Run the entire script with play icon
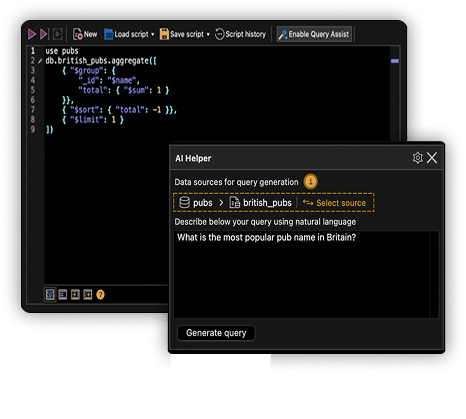The width and height of the screenshot is (466, 419). pos(32,34)
